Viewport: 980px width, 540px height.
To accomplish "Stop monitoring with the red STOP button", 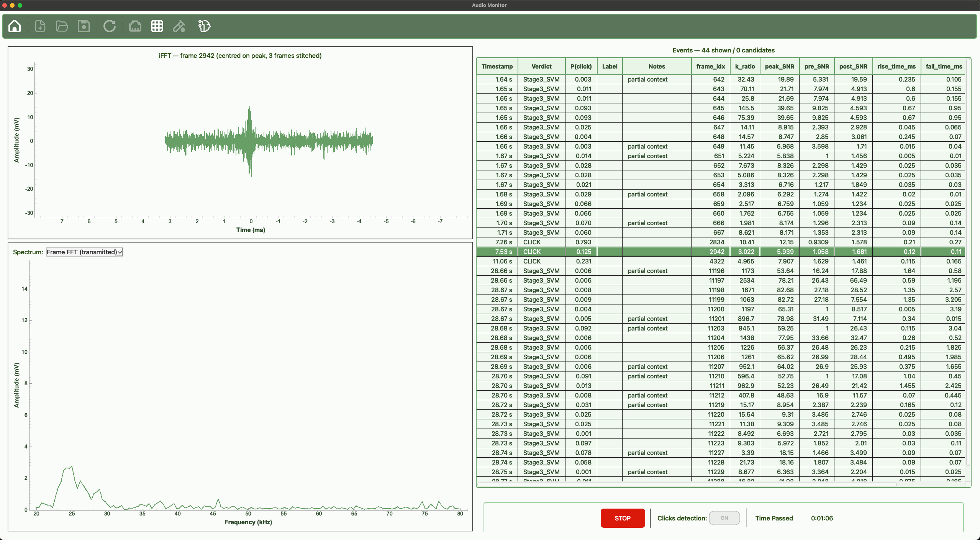I will tap(623, 518).
